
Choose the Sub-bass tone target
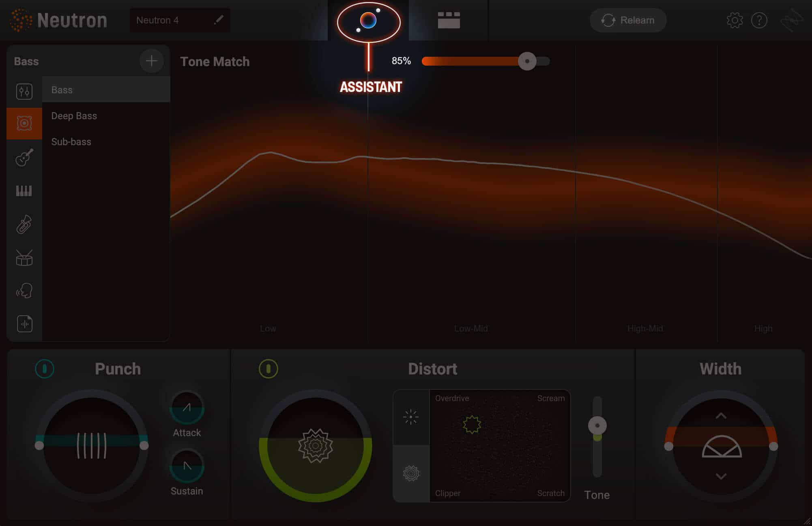tap(106, 142)
